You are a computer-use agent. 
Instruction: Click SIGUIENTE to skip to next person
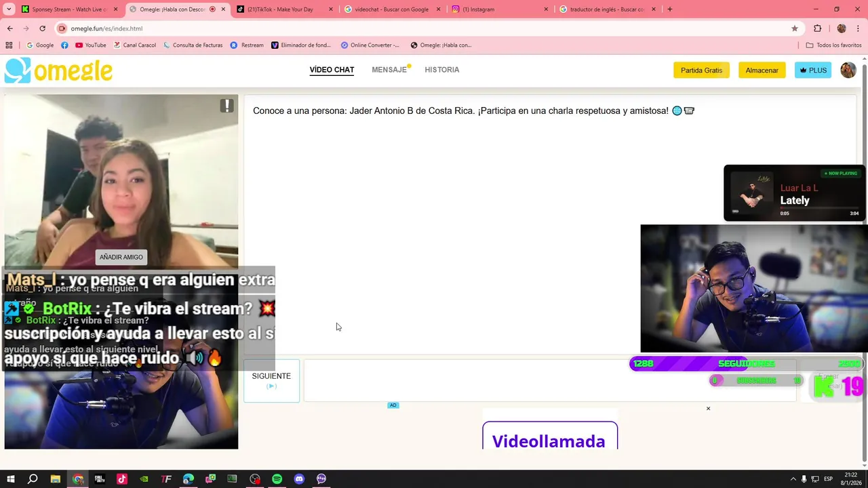271,380
